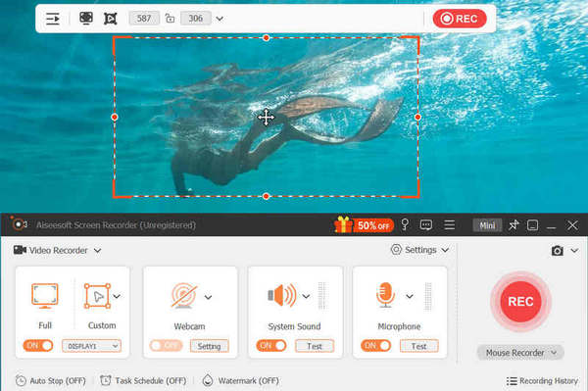Click the System Sound speaker icon
The width and height of the screenshot is (588, 391).
tap(281, 295)
